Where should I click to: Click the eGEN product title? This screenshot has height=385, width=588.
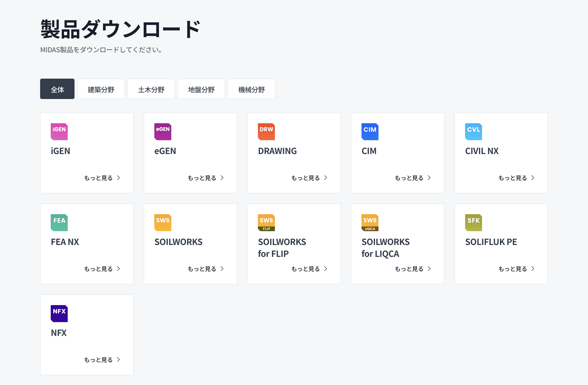point(165,151)
